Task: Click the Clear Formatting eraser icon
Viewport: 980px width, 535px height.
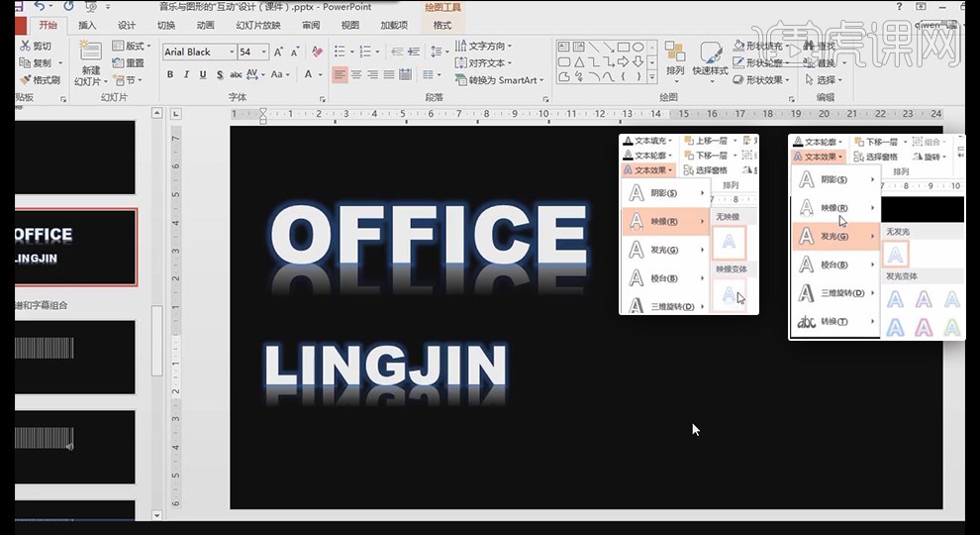Action: point(318,52)
